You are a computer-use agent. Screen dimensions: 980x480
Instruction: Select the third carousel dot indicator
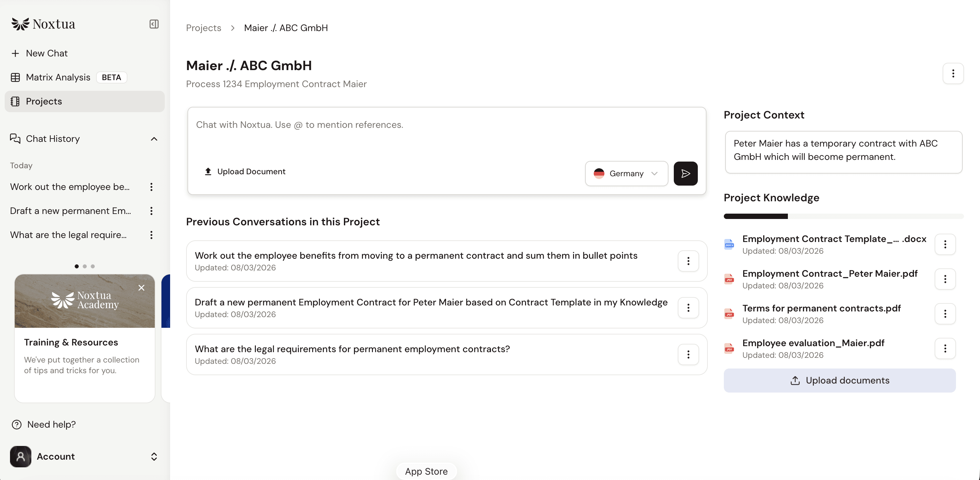click(93, 266)
